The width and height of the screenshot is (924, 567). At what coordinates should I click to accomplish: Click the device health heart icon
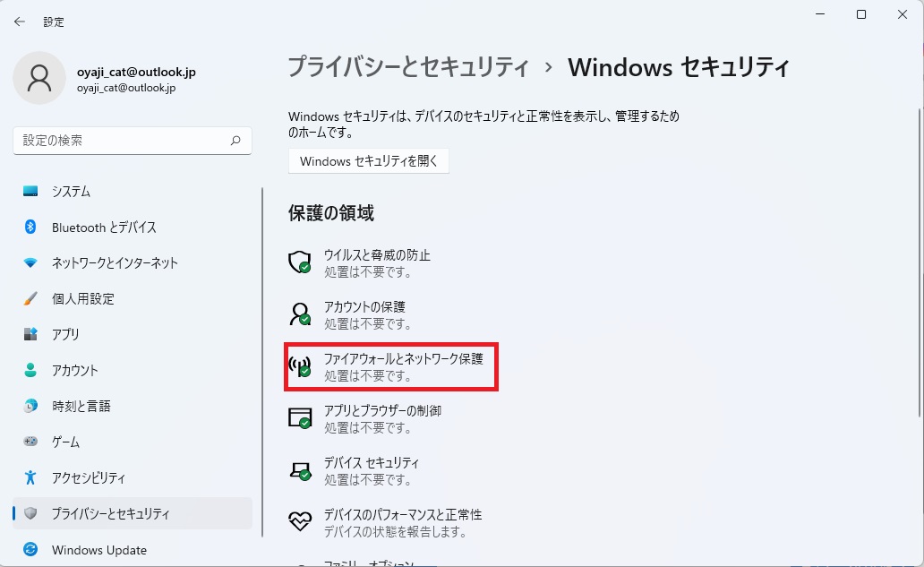tap(300, 522)
